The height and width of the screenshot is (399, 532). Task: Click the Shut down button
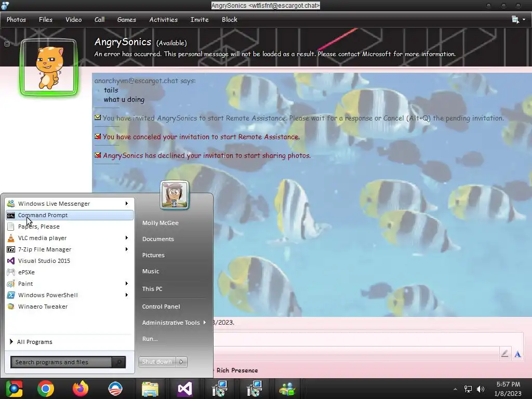click(x=157, y=362)
